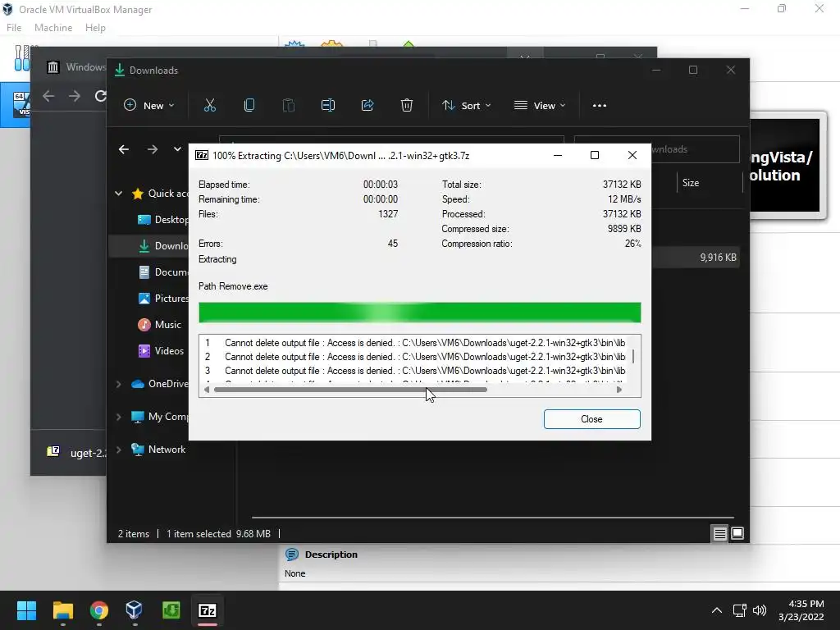Open the See more ellipsis menu
The width and height of the screenshot is (840, 630).
click(600, 106)
